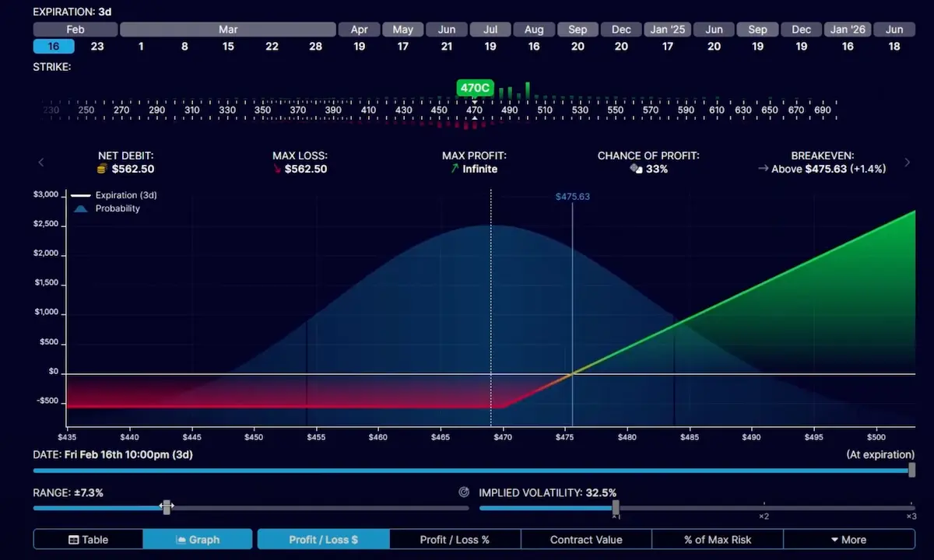
Task: Open the % of Max Risk tab
Action: (717, 540)
